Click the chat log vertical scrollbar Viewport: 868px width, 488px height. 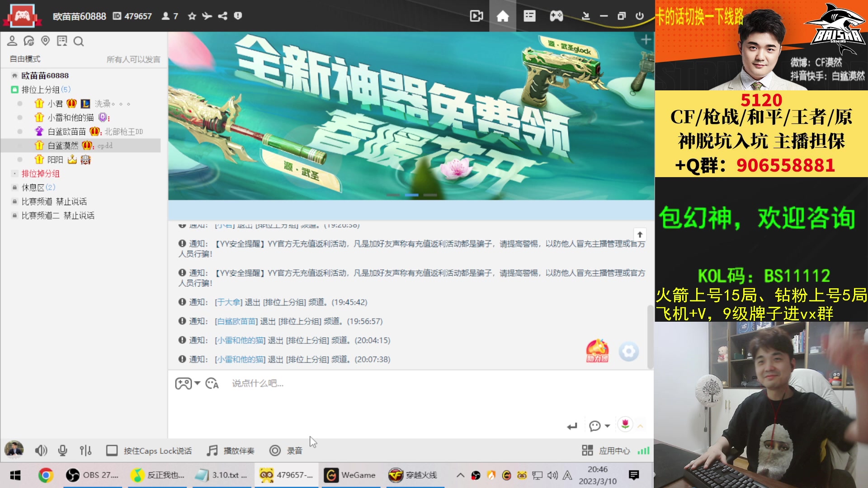click(x=650, y=337)
